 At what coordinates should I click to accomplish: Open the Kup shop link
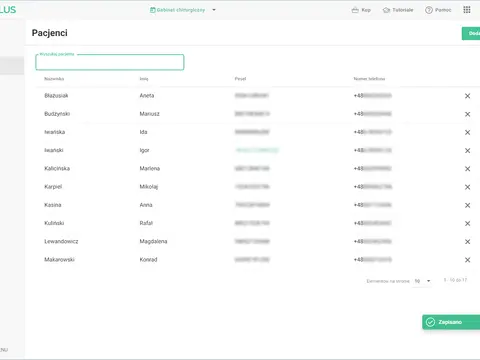pos(361,10)
